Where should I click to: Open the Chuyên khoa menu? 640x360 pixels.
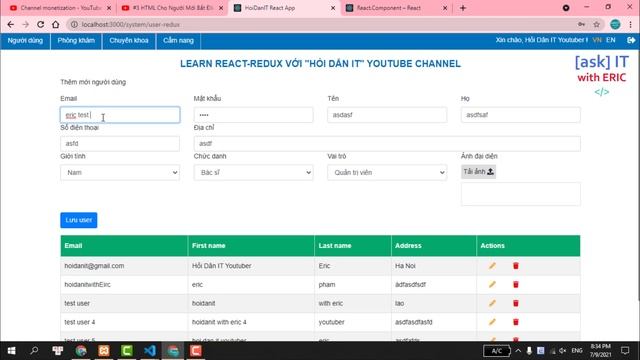pyautogui.click(x=129, y=40)
